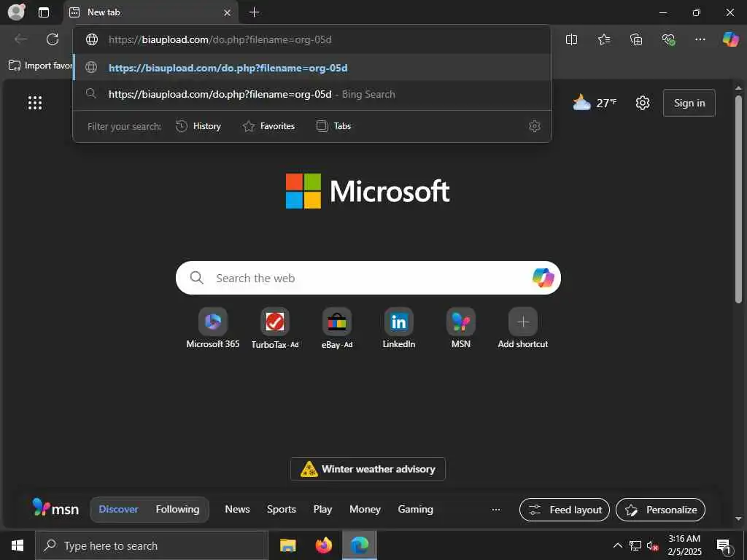Choose the Bing Search suggestion row

(312, 94)
